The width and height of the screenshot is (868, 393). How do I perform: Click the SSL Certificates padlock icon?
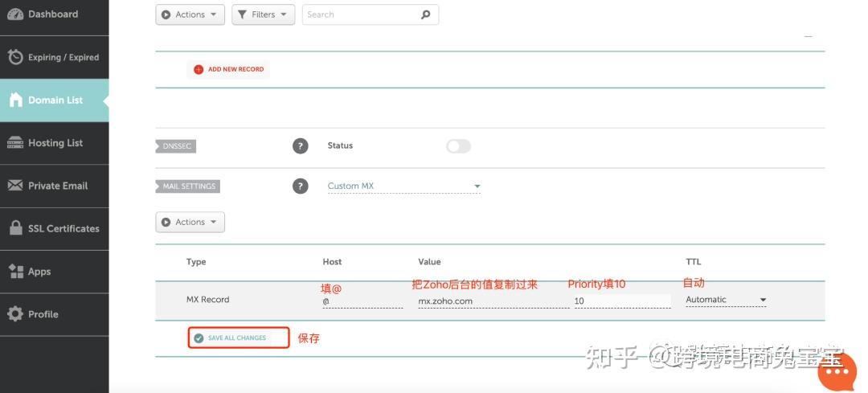(15, 228)
